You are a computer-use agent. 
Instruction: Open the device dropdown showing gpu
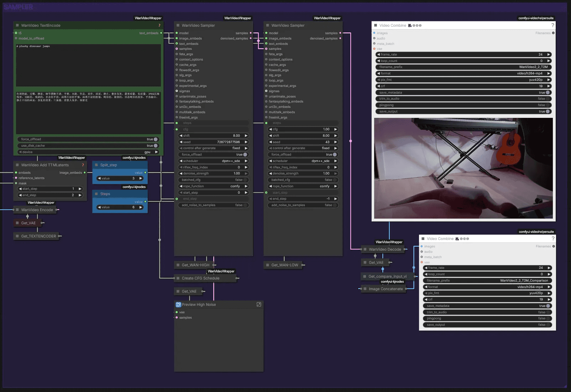(x=88, y=152)
